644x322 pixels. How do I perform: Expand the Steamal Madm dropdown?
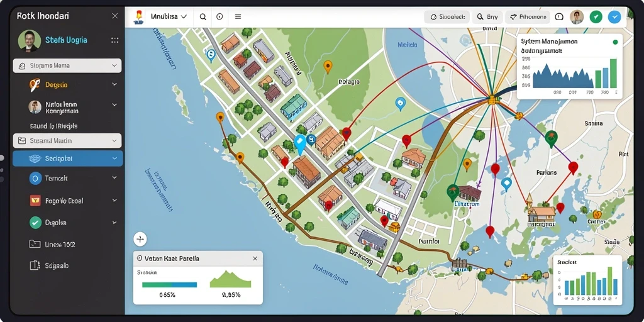67,140
